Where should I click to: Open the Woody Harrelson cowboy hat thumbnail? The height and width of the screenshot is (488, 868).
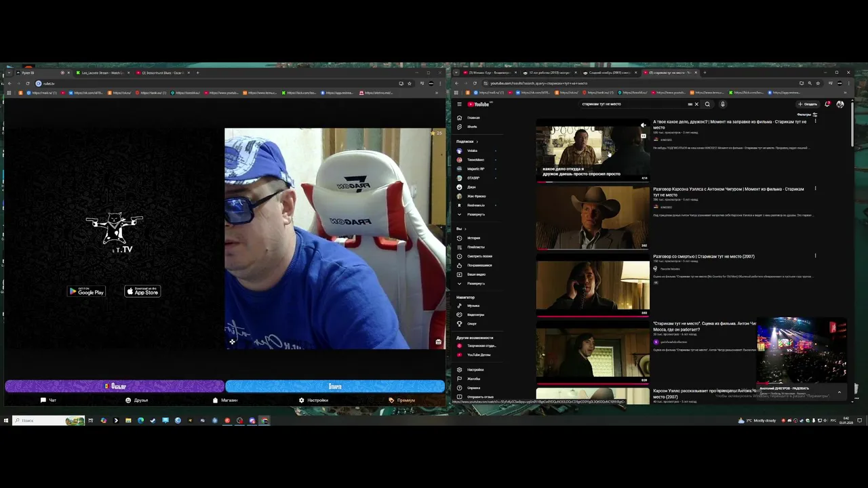(593, 218)
